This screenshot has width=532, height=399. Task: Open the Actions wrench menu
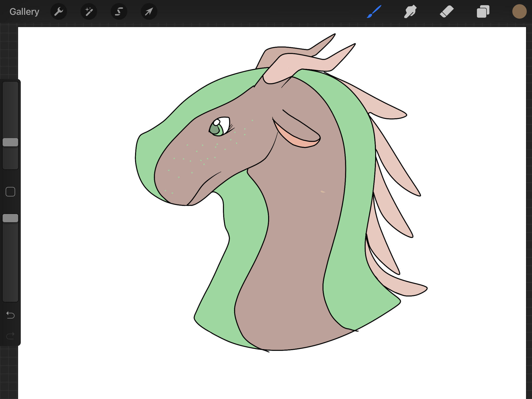(59, 12)
